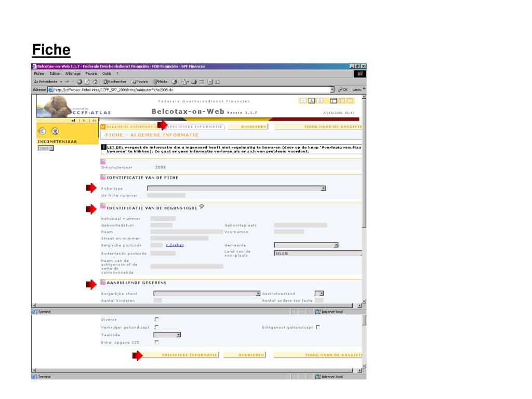The height and width of the screenshot is (399, 532).
Task: Open the ? help menu
Action: pos(117,74)
